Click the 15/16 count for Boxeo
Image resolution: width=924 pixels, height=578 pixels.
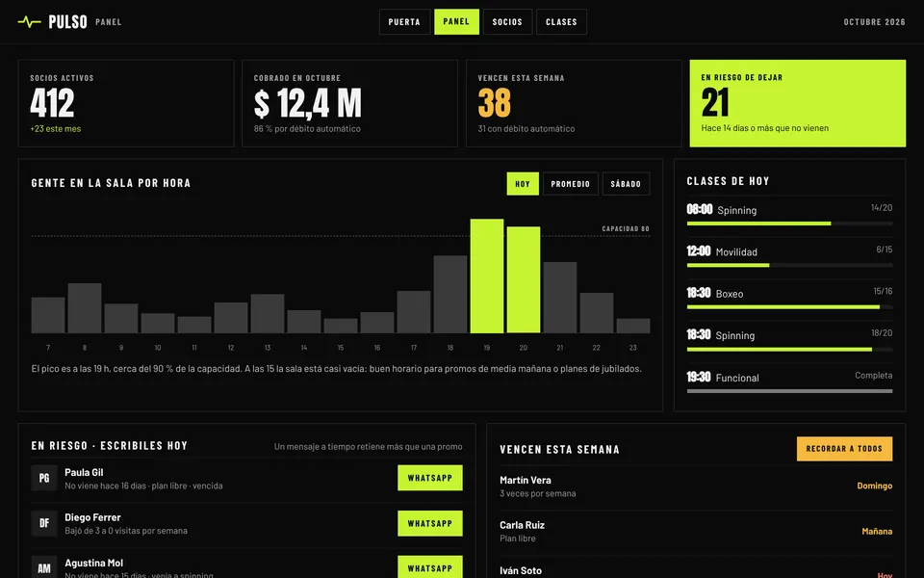(x=883, y=291)
